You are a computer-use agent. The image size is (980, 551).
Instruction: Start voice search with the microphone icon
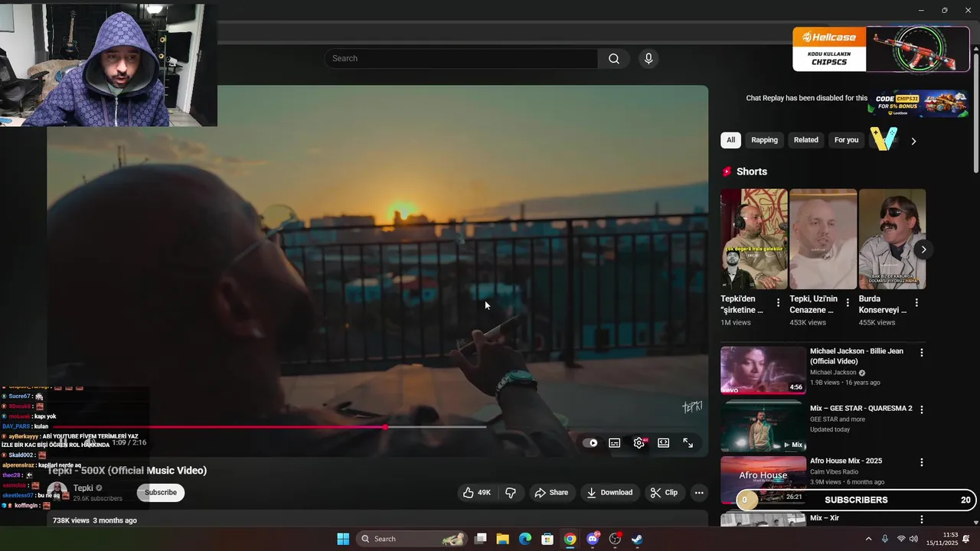[648, 59]
